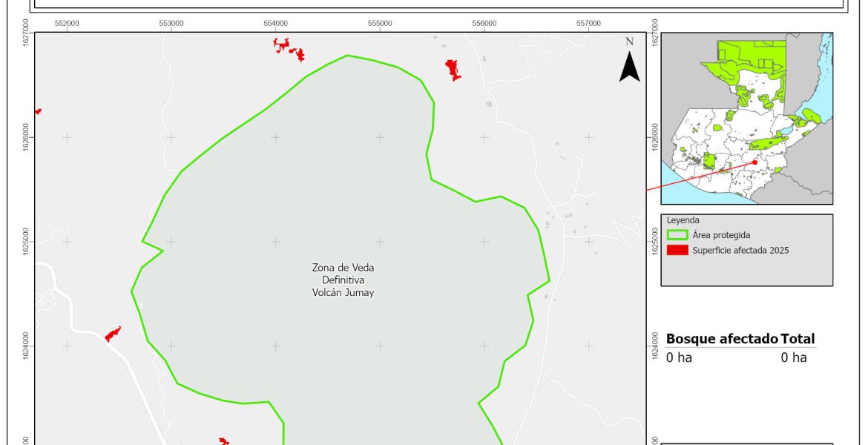Select red affected patch near 554000 top edge

[288, 48]
